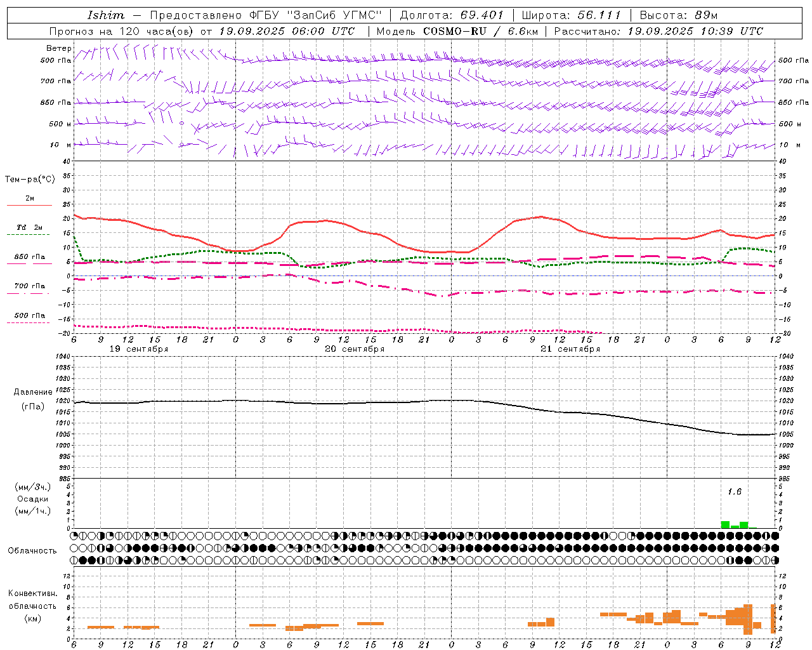Click the latitude value "Широта: 56.111"

coord(572,15)
